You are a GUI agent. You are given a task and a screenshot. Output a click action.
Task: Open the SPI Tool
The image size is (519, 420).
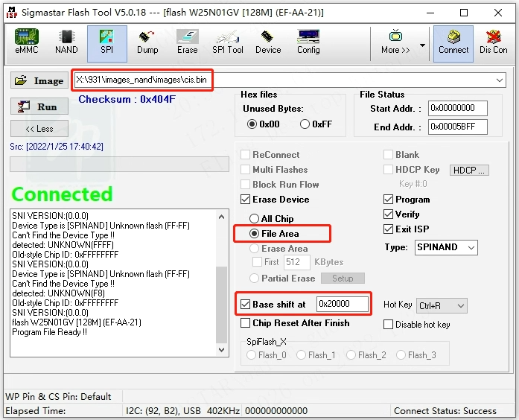(x=228, y=42)
